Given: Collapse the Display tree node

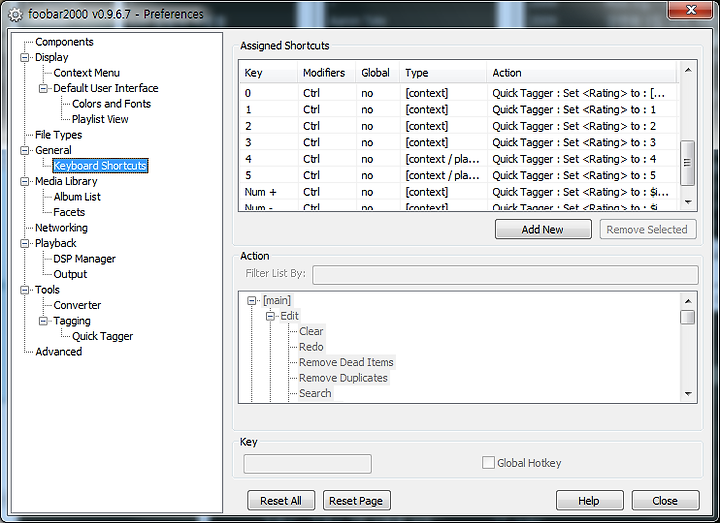Looking at the screenshot, I should click(24, 57).
